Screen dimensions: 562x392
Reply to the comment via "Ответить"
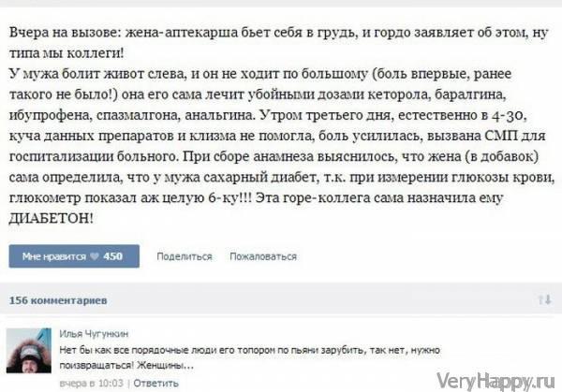pyautogui.click(x=155, y=384)
